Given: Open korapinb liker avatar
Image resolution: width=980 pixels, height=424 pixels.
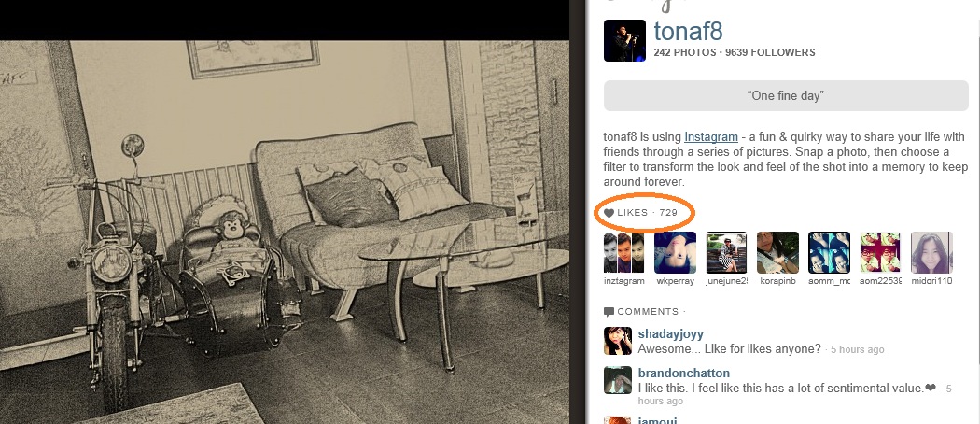Looking at the screenshot, I should [777, 253].
